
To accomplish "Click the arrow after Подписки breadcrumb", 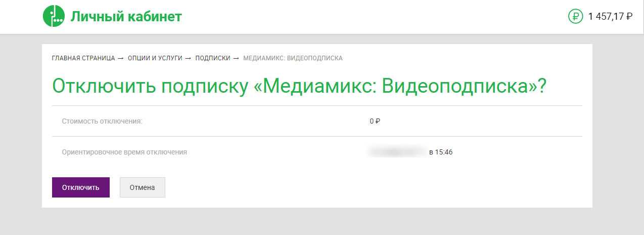I will (236, 58).
